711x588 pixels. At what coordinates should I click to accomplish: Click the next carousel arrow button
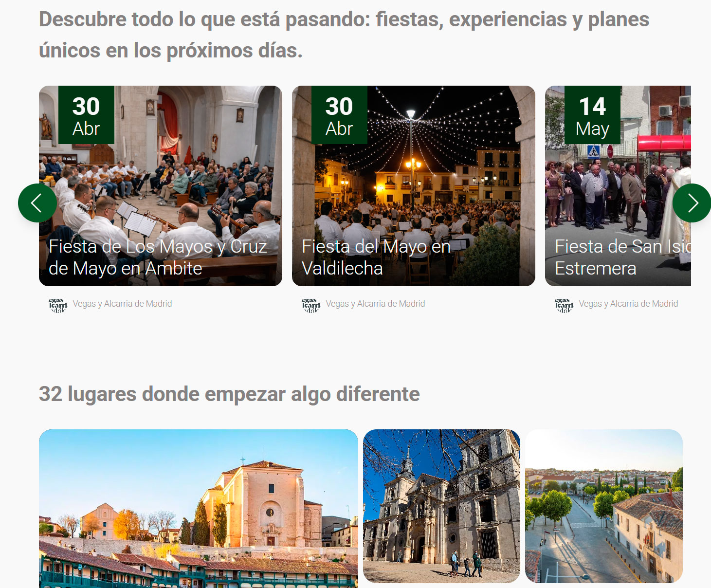pyautogui.click(x=692, y=203)
